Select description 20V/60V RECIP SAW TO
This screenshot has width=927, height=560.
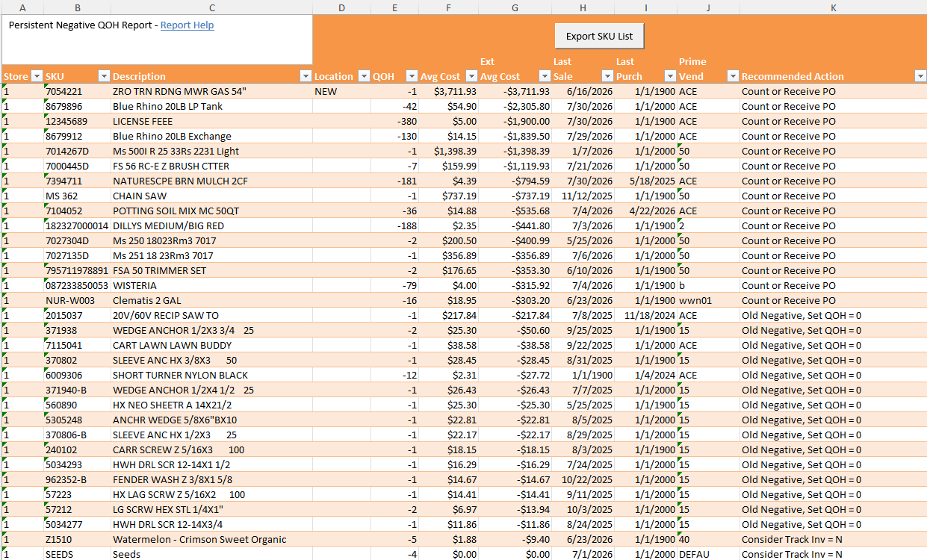(x=211, y=315)
